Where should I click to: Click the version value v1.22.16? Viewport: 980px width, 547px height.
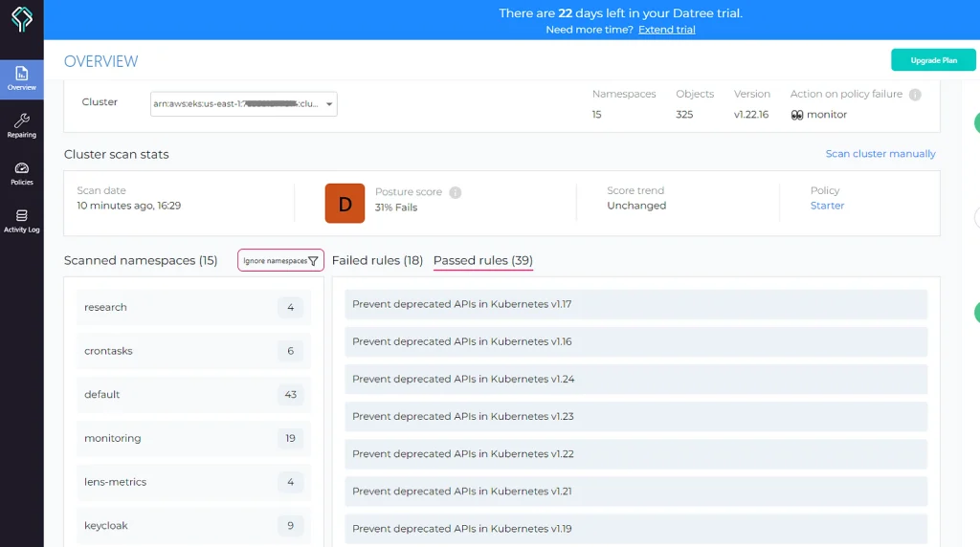[x=750, y=115]
